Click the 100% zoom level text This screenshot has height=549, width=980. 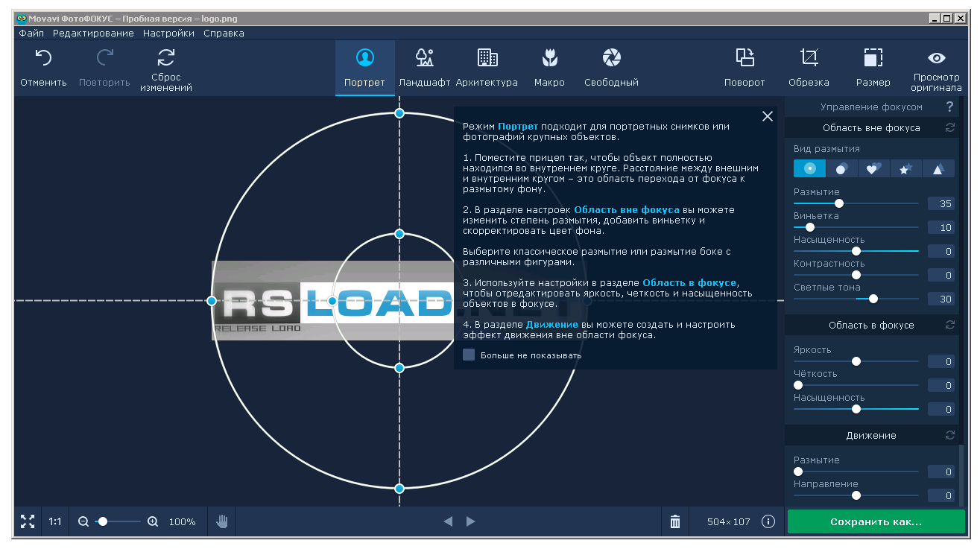[x=183, y=521]
